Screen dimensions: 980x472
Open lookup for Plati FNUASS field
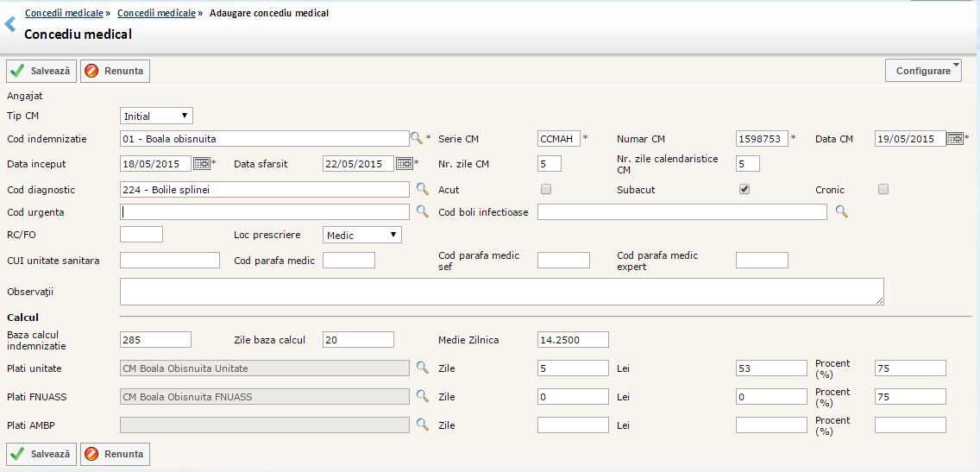422,396
